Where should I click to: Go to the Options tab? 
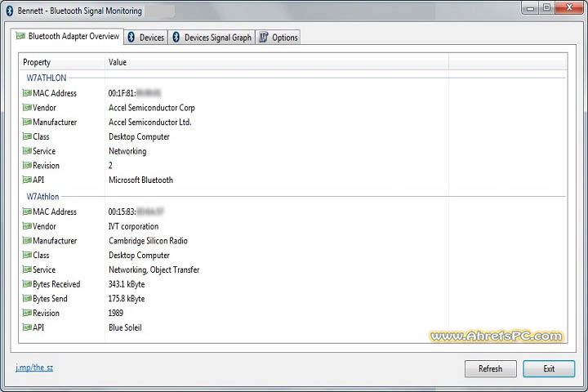(x=278, y=38)
